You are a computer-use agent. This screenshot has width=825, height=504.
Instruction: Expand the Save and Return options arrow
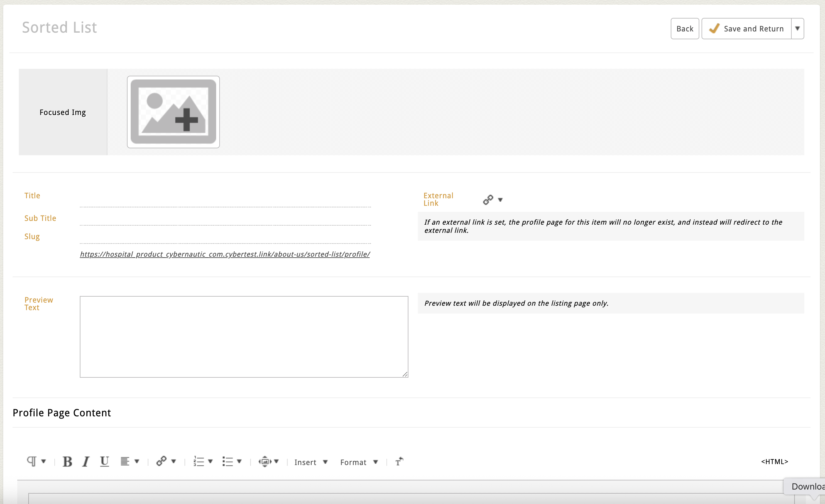pos(797,29)
